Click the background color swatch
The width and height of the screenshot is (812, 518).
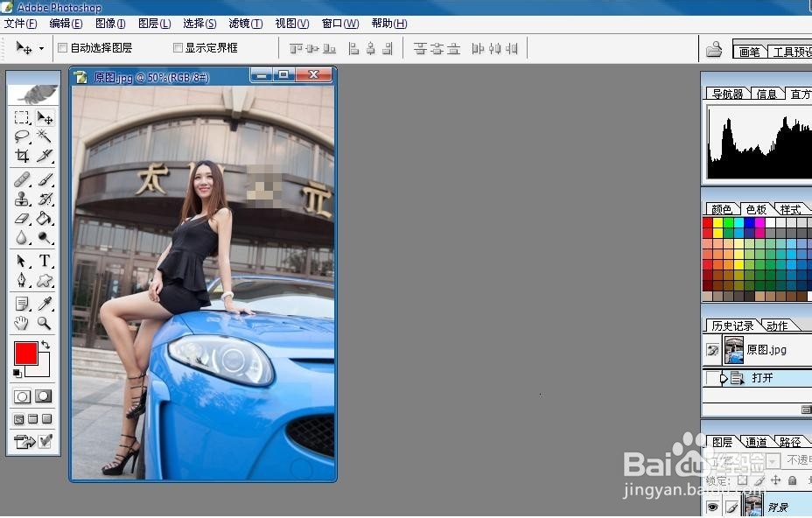click(x=43, y=370)
